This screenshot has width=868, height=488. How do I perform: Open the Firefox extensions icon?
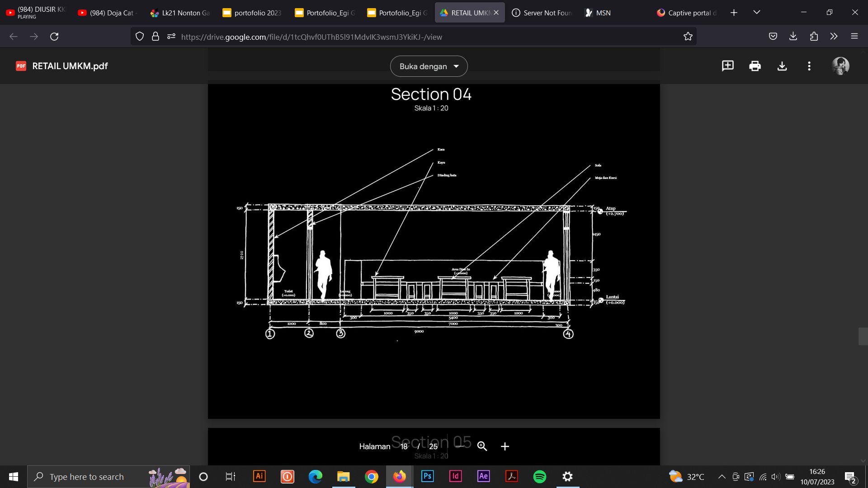814,37
